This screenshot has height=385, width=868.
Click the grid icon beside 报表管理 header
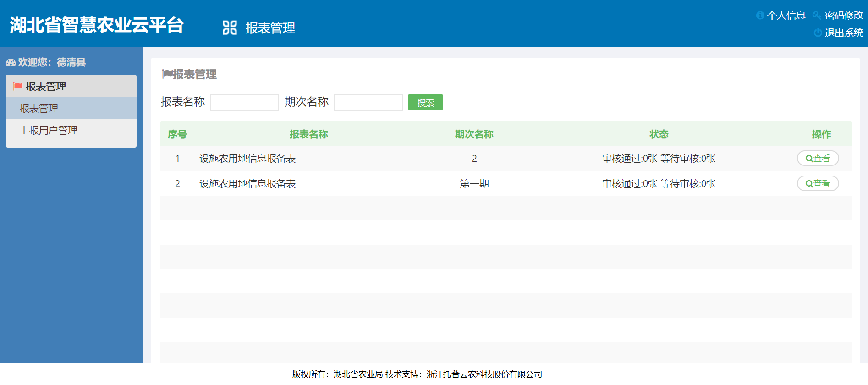click(230, 27)
